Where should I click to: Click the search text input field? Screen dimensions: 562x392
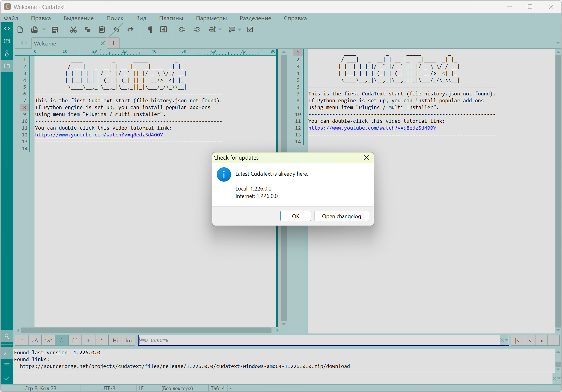click(x=318, y=340)
